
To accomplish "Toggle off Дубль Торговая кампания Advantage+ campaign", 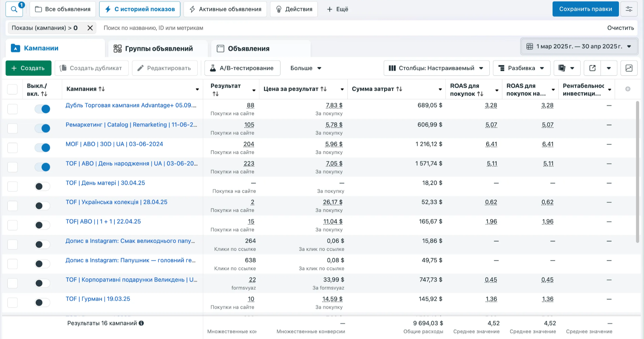I will coord(43,109).
